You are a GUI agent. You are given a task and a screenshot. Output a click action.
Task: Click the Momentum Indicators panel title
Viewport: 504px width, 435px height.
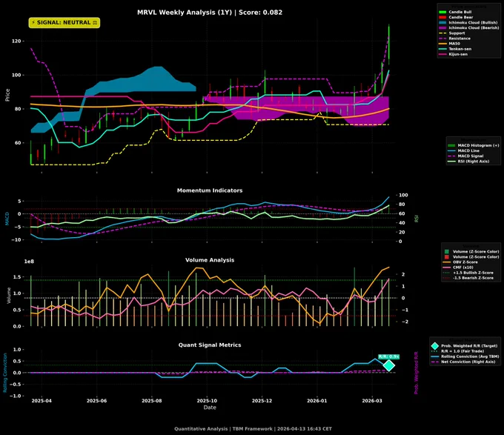[210, 190]
